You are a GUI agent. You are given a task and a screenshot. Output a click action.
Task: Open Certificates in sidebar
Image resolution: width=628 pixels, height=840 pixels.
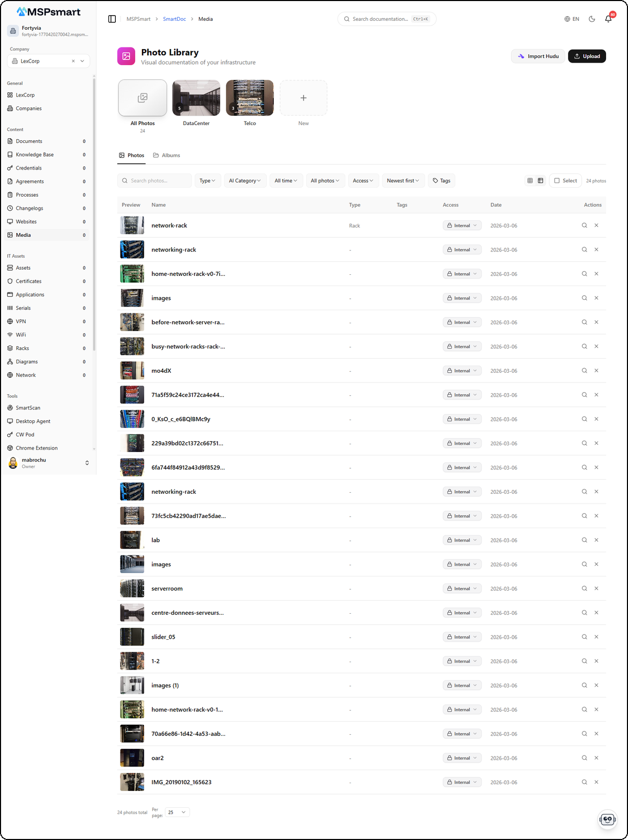[47, 281]
